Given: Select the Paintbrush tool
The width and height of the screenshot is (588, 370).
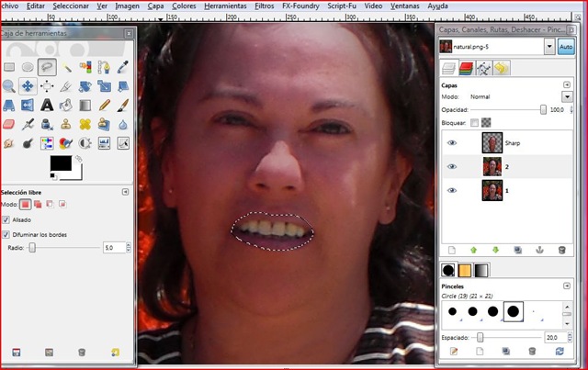Looking at the screenshot, I should [123, 106].
